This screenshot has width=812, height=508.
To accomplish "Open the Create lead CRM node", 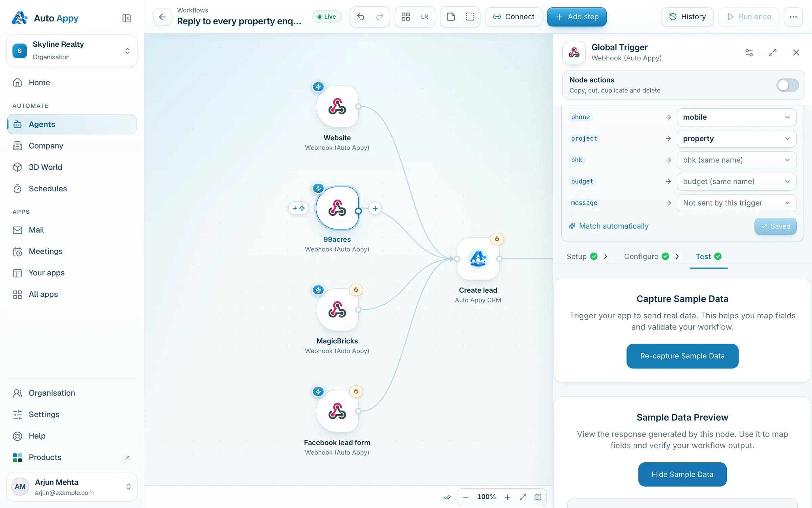I will click(x=478, y=259).
